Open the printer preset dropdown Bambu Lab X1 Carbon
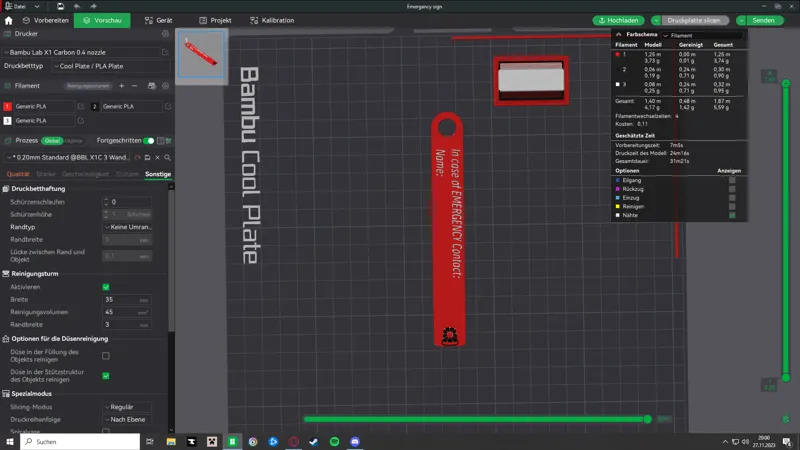This screenshot has height=450, width=800. (x=82, y=52)
